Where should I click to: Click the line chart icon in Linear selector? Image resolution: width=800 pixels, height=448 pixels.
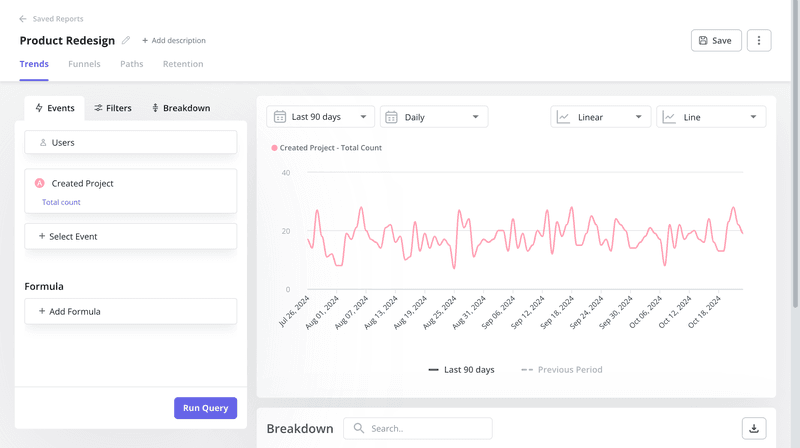(x=564, y=117)
